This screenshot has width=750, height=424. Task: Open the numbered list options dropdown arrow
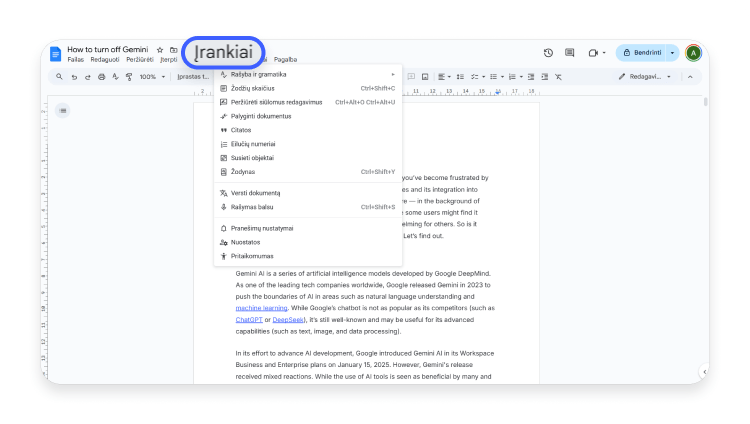tap(521, 77)
